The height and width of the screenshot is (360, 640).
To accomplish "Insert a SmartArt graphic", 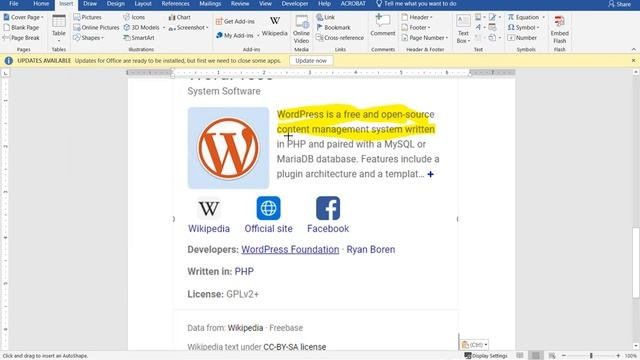I will (x=139, y=38).
